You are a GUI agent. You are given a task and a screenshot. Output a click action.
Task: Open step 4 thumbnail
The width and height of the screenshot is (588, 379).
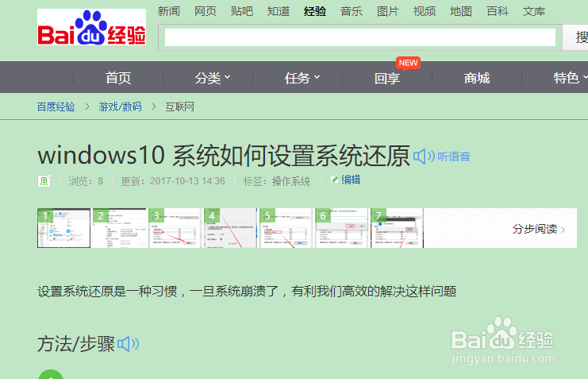tap(230, 228)
